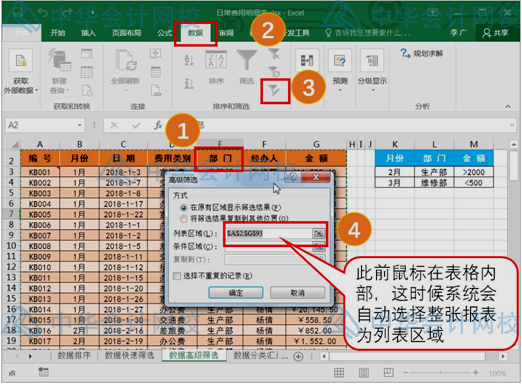This screenshot has width=522, height=384.
Task: Zoom in with the plus button
Action: pos(476,373)
